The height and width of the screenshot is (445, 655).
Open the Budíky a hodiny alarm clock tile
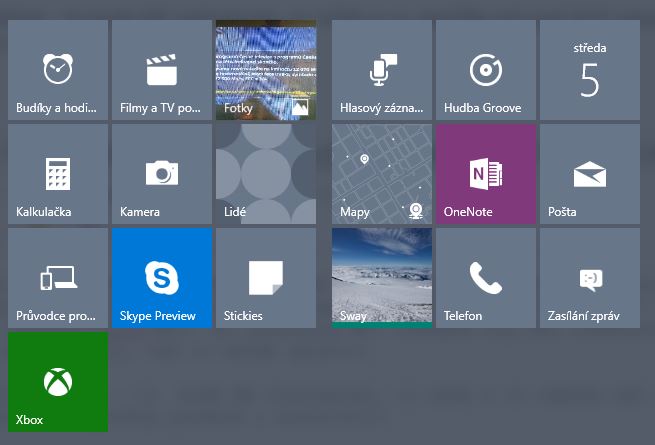(58, 70)
